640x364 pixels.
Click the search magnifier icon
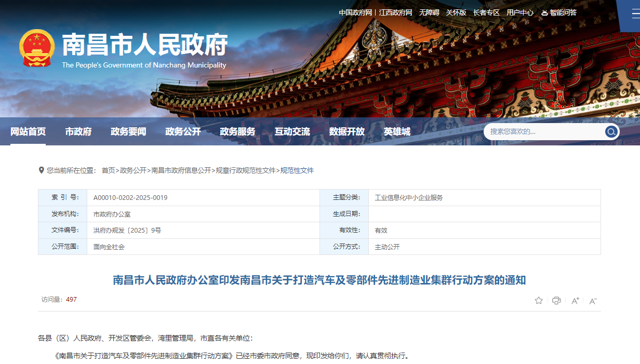[611, 131]
